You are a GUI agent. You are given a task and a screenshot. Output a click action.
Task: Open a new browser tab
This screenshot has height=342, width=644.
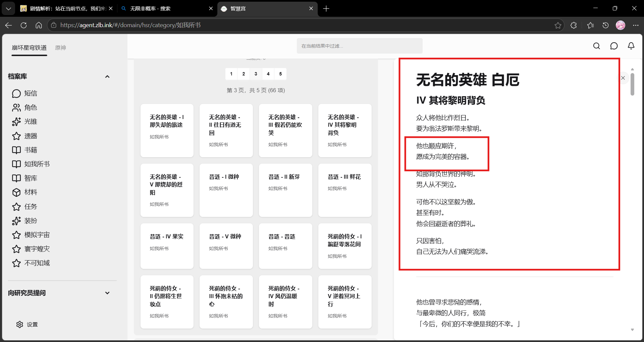point(326,9)
